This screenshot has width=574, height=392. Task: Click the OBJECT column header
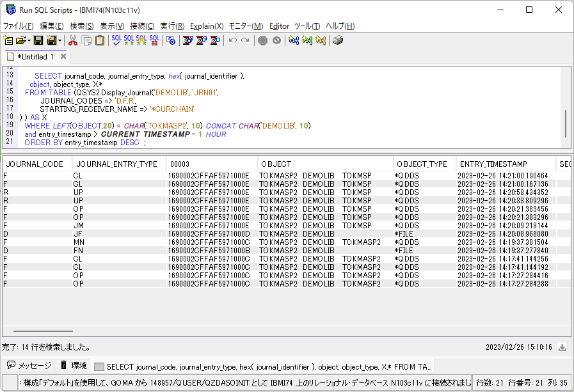point(326,164)
